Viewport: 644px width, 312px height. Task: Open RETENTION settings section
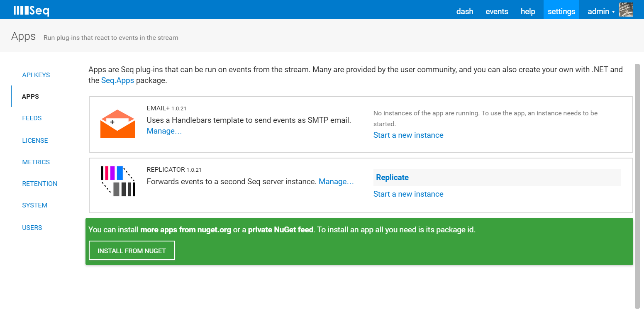[x=40, y=184]
